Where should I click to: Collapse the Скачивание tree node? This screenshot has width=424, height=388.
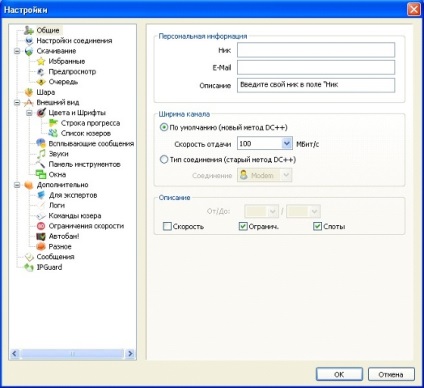click(x=17, y=51)
